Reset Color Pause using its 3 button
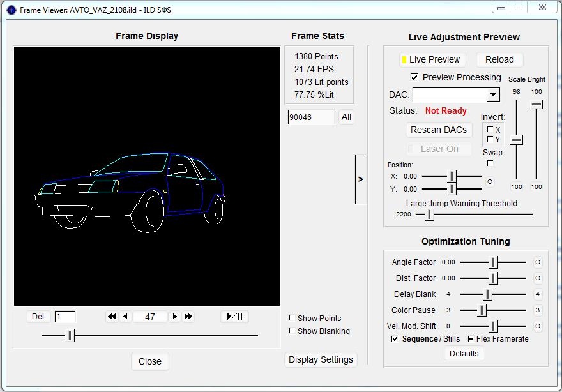 538,310
